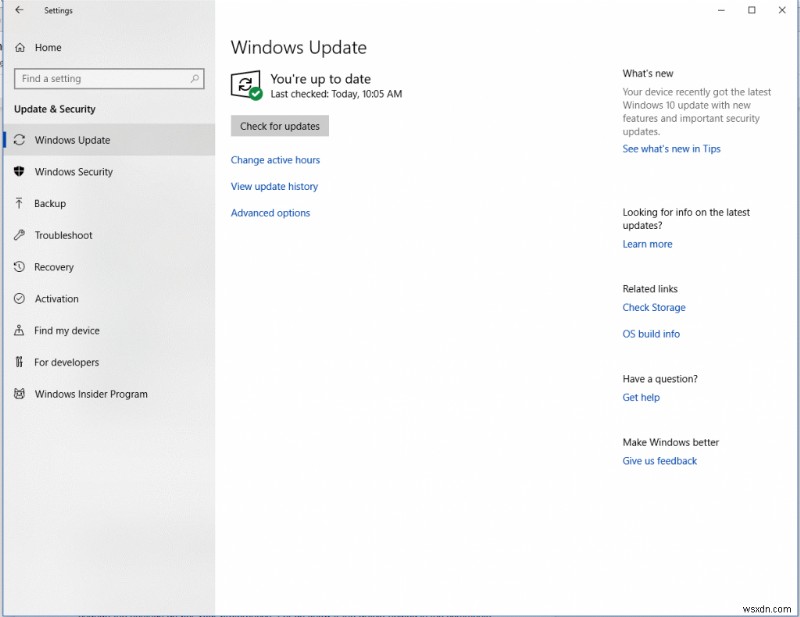This screenshot has height=617, width=800.
Task: Open View update history
Action: [x=273, y=186]
